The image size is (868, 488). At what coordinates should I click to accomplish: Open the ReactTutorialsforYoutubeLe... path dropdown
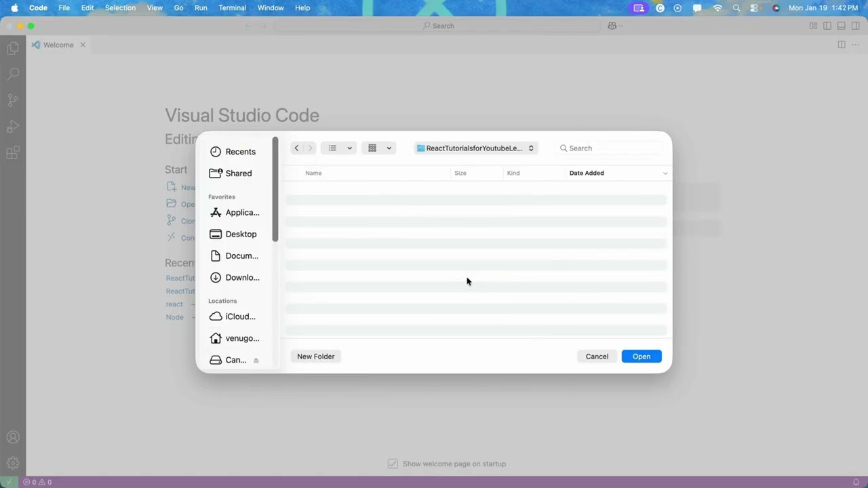[476, 148]
